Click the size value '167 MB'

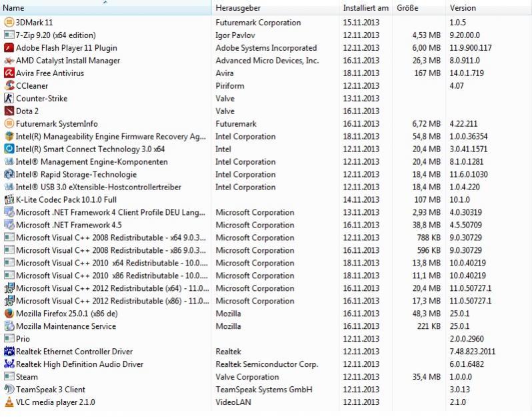click(427, 73)
